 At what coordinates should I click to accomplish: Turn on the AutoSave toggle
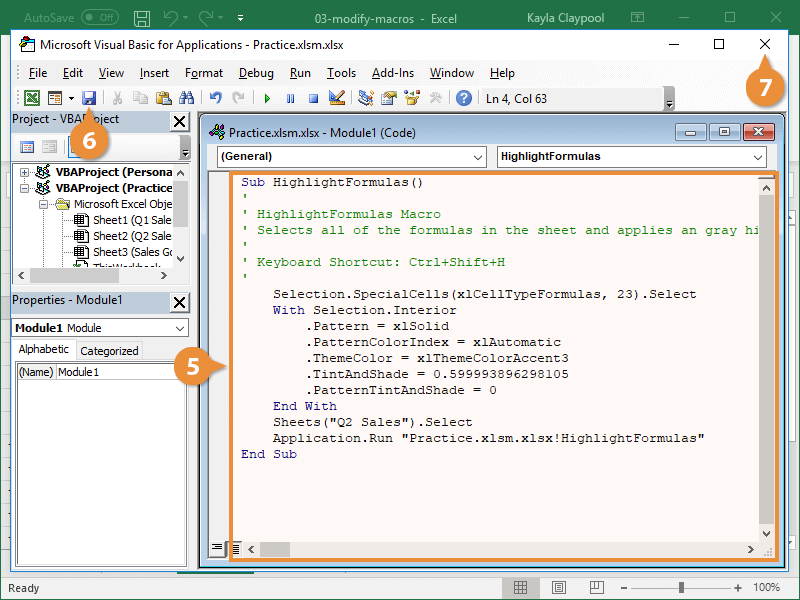tap(99, 18)
